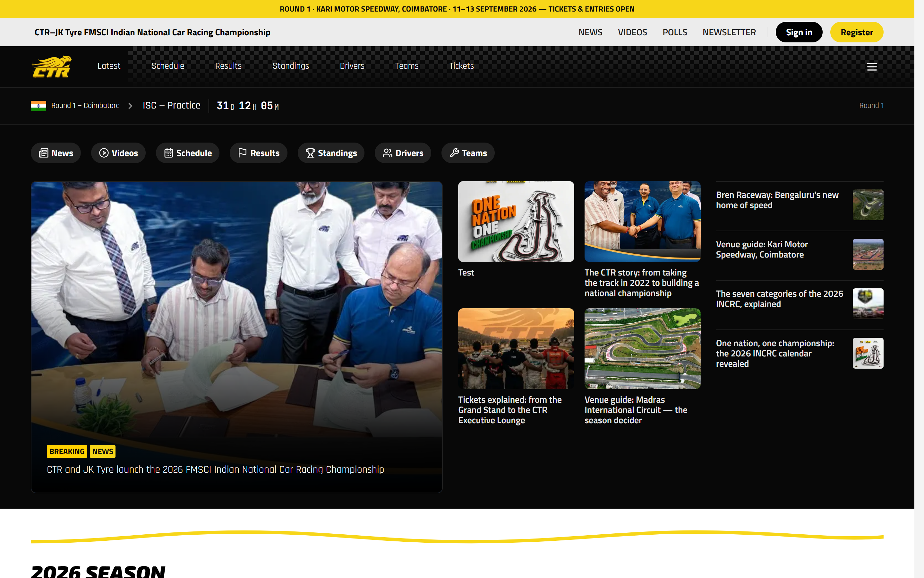The width and height of the screenshot is (924, 578).
Task: Click the newspaper icon on News pill
Action: (x=44, y=153)
